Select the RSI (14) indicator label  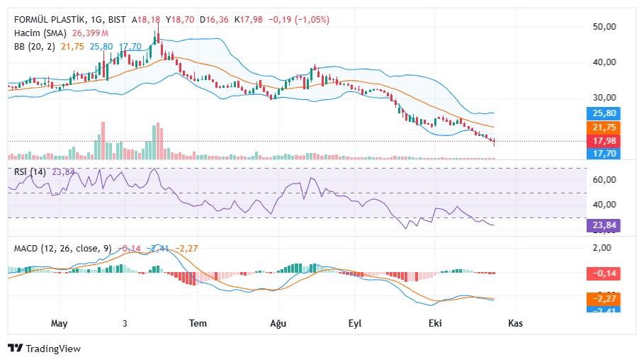[30, 171]
